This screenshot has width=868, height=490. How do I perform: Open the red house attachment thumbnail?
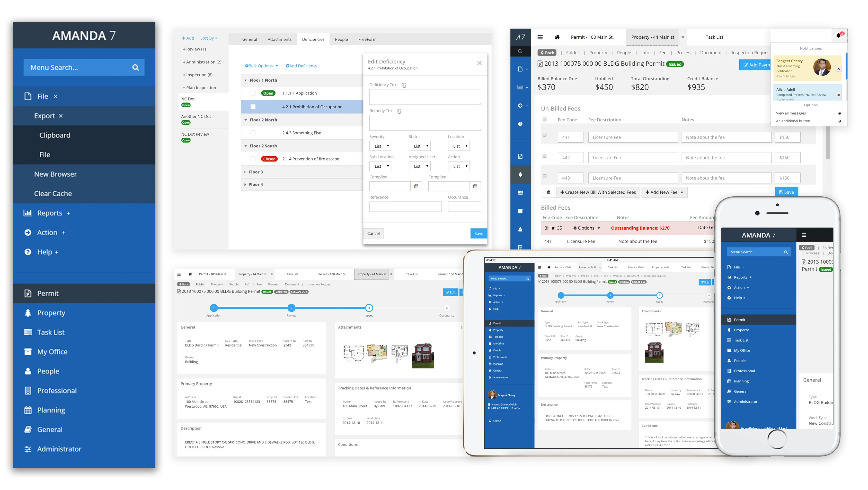pos(423,355)
